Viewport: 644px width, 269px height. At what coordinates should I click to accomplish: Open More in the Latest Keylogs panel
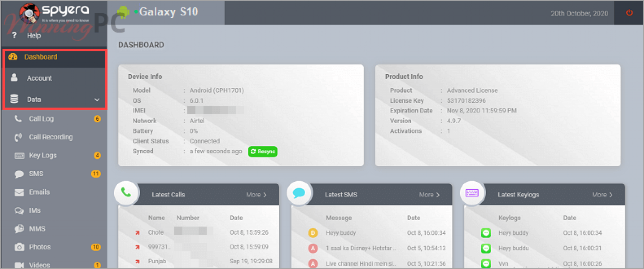(x=602, y=195)
